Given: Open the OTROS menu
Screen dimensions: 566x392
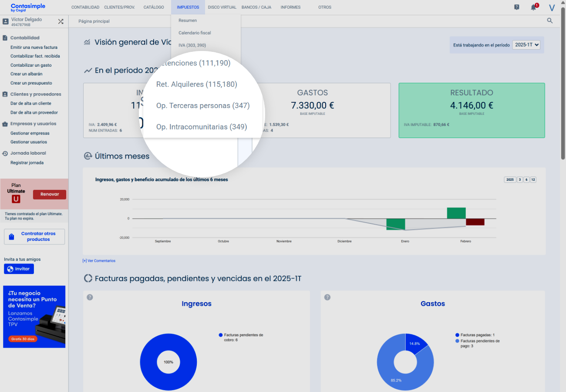Looking at the screenshot, I should pyautogui.click(x=325, y=7).
